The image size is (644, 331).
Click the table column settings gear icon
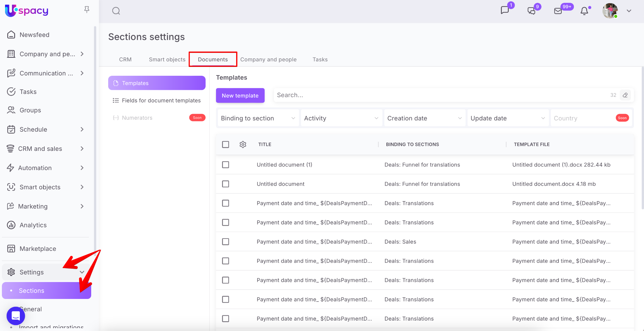[x=243, y=145]
